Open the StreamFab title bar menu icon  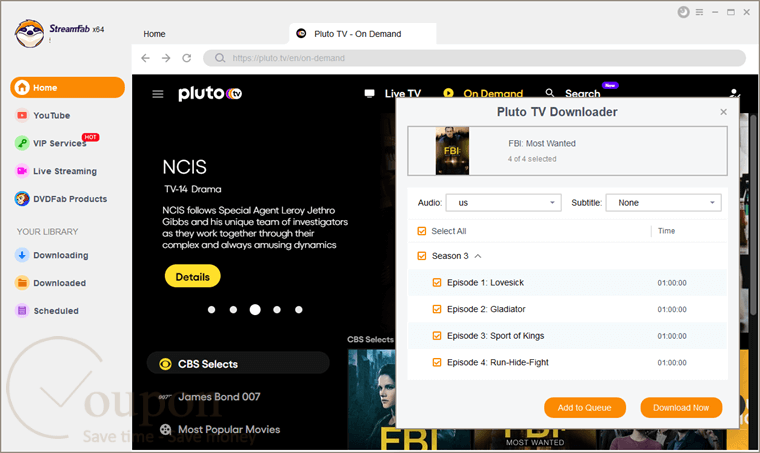pos(699,12)
